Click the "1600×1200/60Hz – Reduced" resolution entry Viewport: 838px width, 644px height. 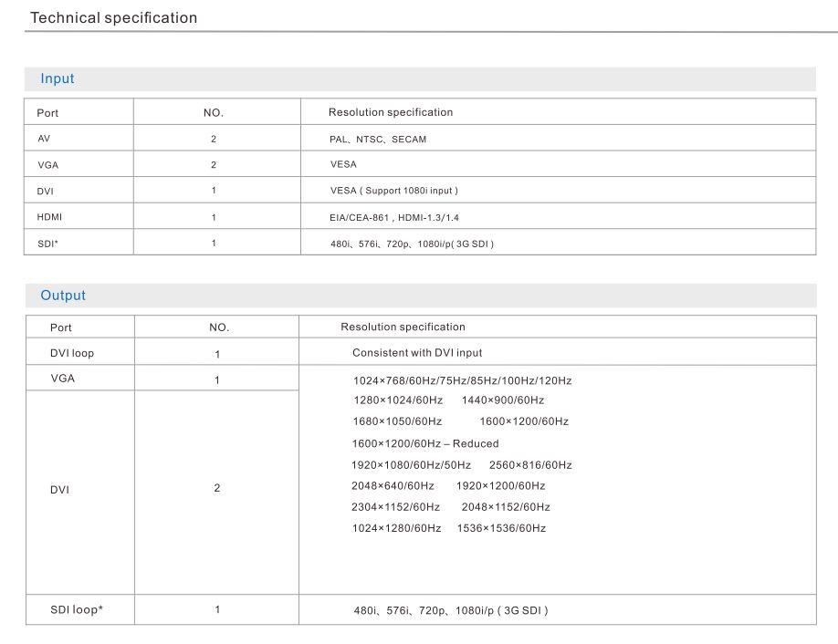(425, 443)
